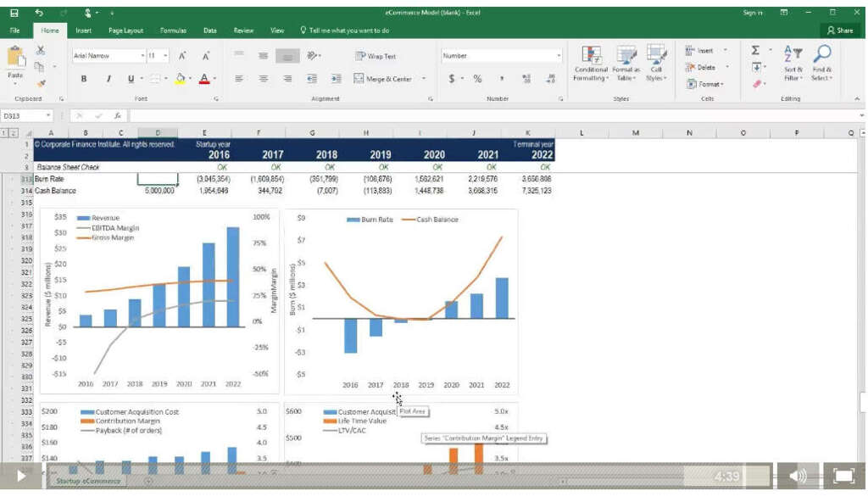The height and width of the screenshot is (502, 868).
Task: Click the Increase Font Size icon
Action: click(x=182, y=56)
